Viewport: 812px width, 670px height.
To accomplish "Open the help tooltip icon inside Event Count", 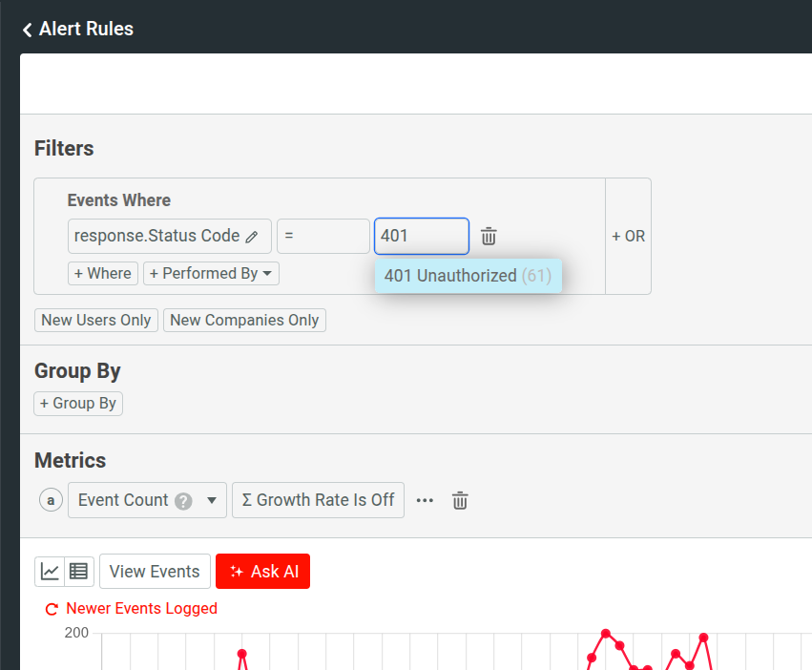I will coord(184,500).
